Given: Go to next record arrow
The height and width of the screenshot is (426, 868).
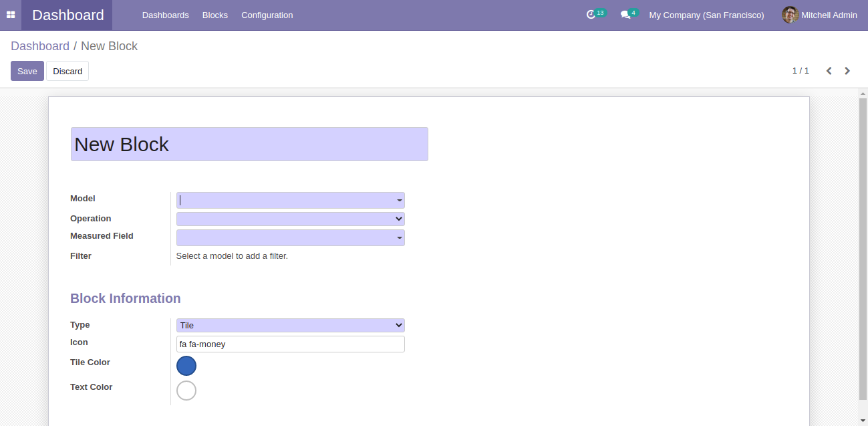Looking at the screenshot, I should tap(847, 71).
